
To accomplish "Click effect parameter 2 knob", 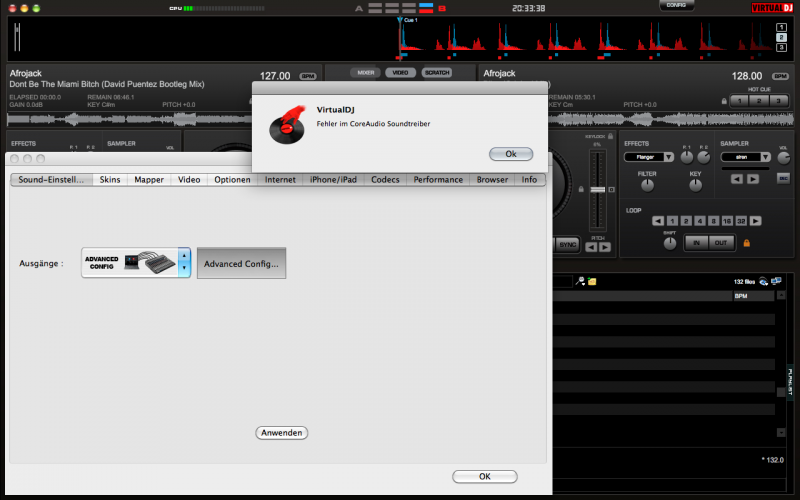I will point(704,158).
